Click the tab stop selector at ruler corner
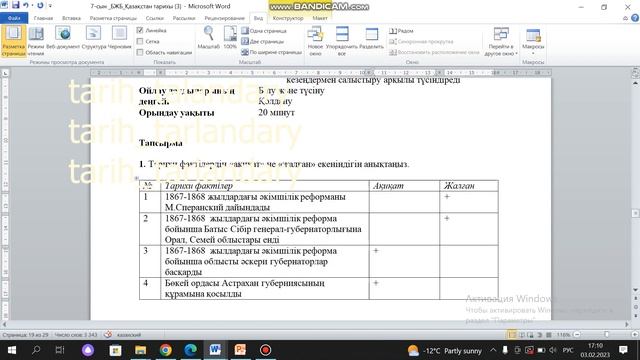Image resolution: width=640 pixels, height=360 pixels. (x=5, y=73)
